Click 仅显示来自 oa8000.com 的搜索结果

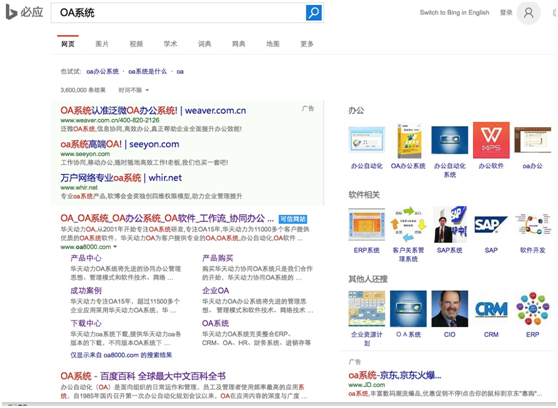(121, 355)
